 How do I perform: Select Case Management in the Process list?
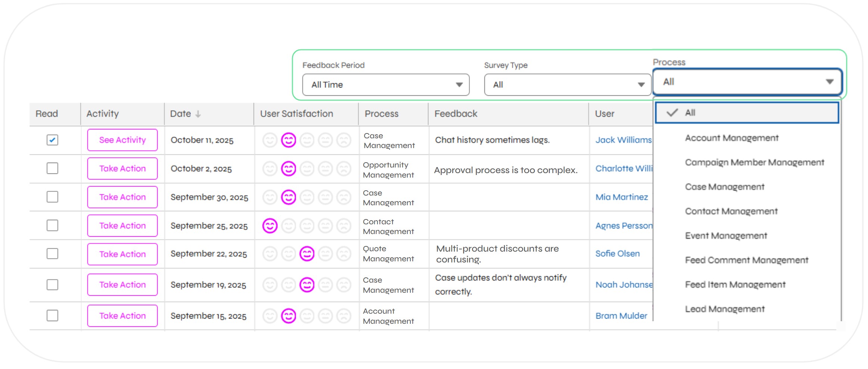click(724, 187)
